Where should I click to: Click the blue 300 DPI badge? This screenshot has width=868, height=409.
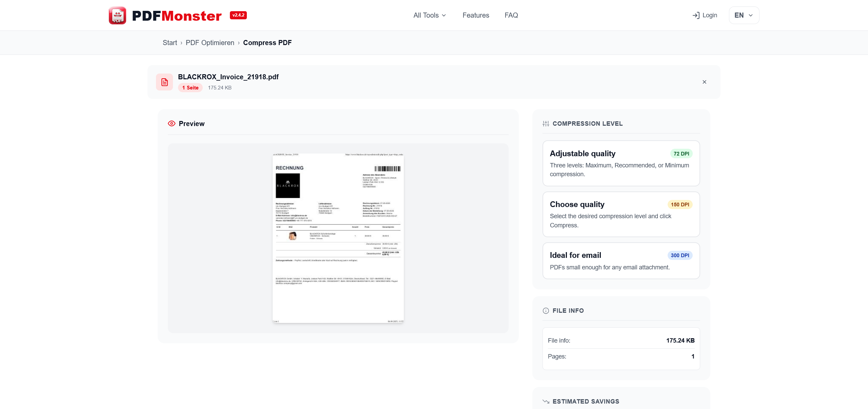coord(679,255)
